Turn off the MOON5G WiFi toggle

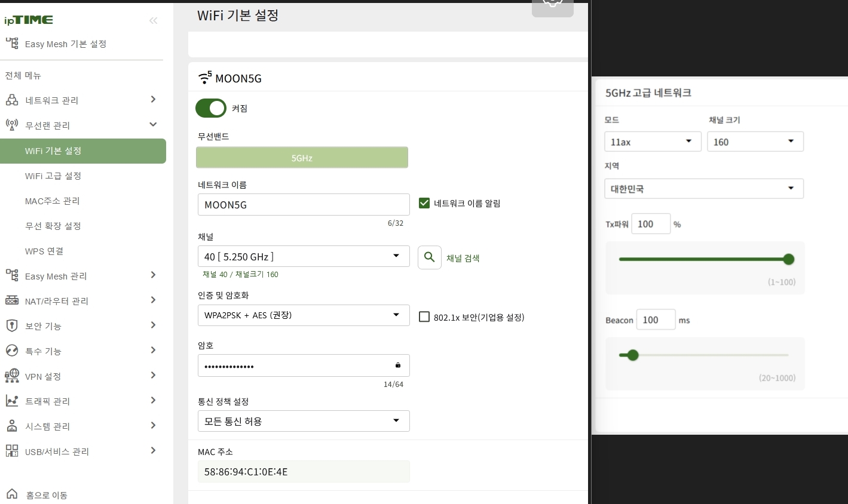pyautogui.click(x=211, y=108)
